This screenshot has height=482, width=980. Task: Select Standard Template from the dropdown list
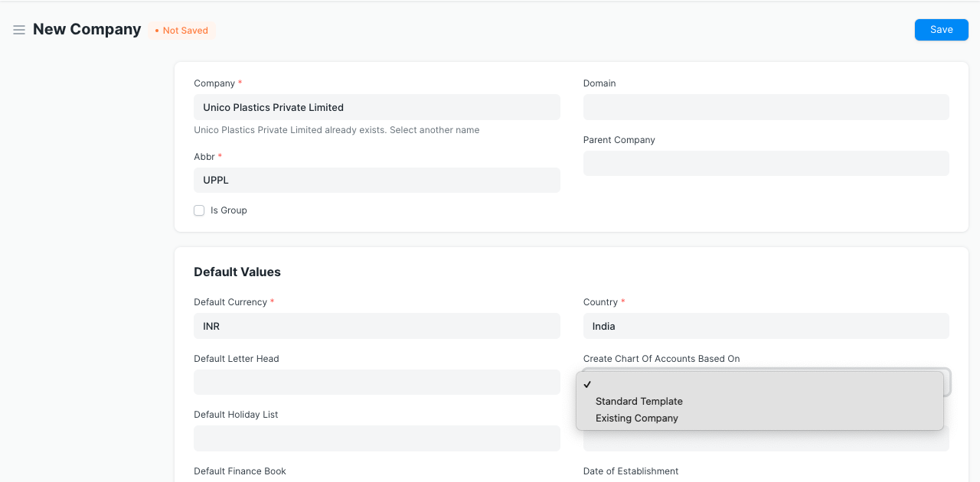point(639,401)
